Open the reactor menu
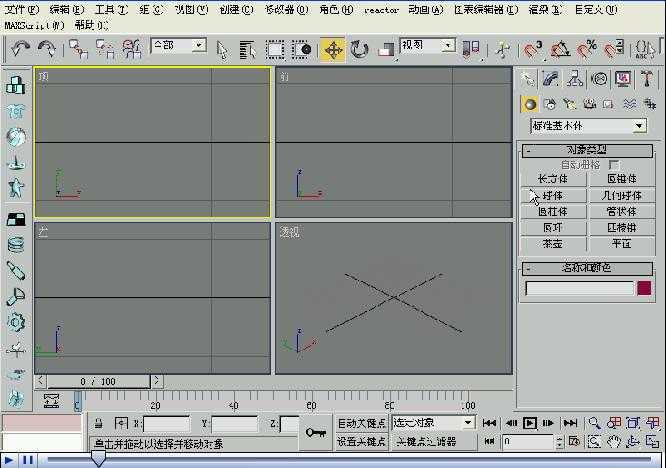Viewport: 666px width, 468px height. [381, 10]
